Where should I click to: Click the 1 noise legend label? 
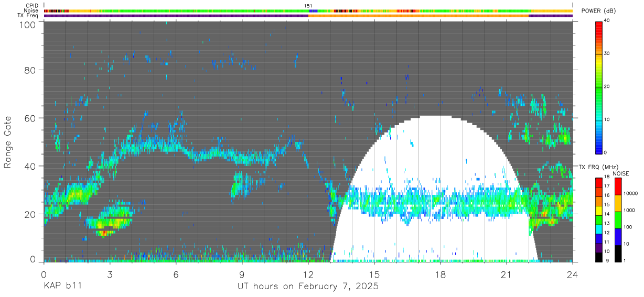pos(625,261)
